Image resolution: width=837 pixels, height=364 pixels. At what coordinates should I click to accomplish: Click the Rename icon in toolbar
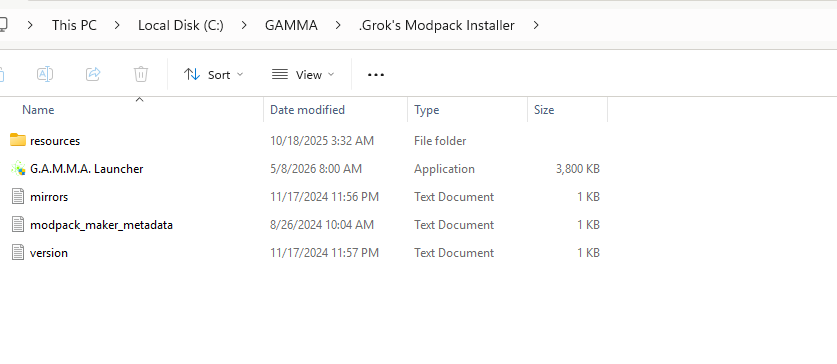click(45, 74)
